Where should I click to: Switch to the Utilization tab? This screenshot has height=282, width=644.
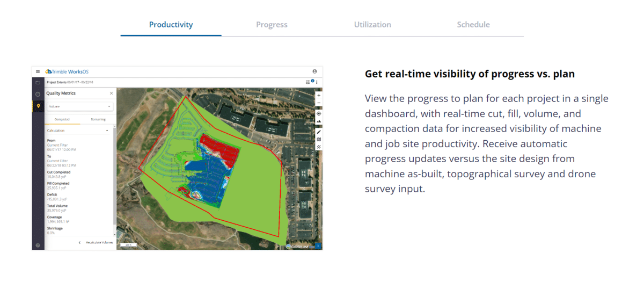click(x=372, y=25)
